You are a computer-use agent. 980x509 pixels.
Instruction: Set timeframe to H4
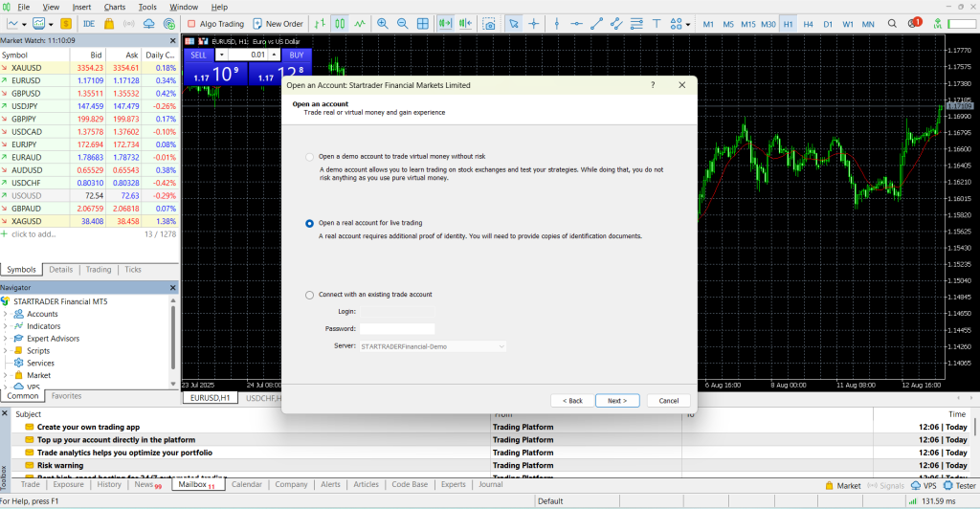pyautogui.click(x=808, y=24)
